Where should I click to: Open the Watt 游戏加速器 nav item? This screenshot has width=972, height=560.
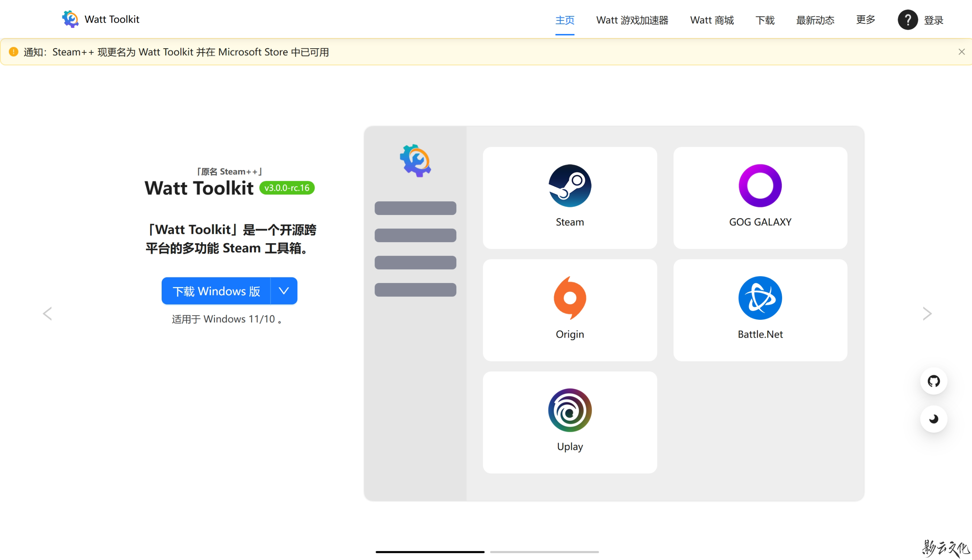click(x=632, y=20)
